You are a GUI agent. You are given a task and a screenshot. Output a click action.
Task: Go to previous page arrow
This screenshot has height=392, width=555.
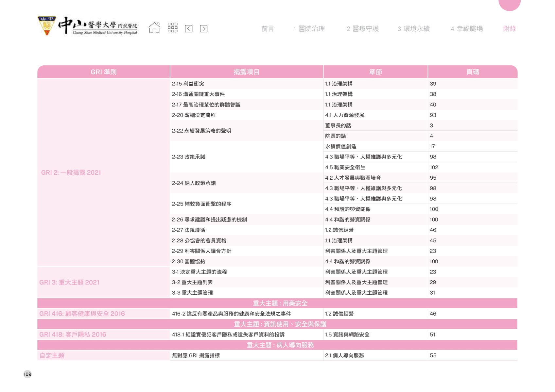189,29
